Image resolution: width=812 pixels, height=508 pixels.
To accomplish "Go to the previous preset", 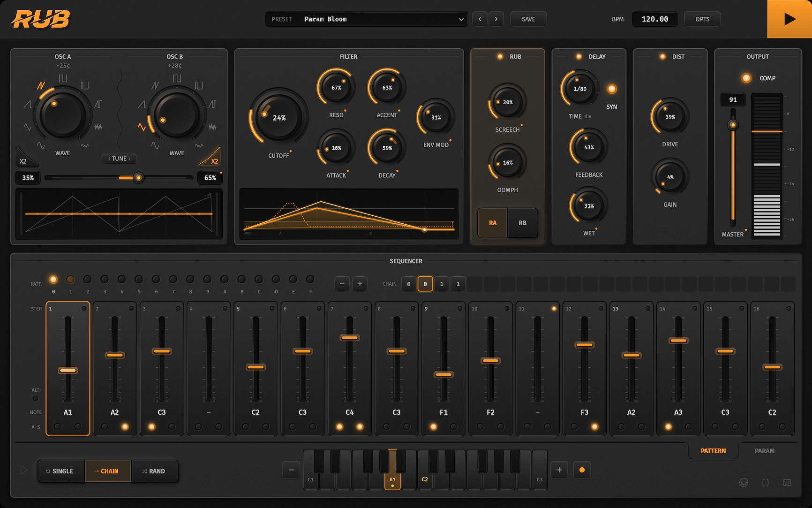I will 480,19.
